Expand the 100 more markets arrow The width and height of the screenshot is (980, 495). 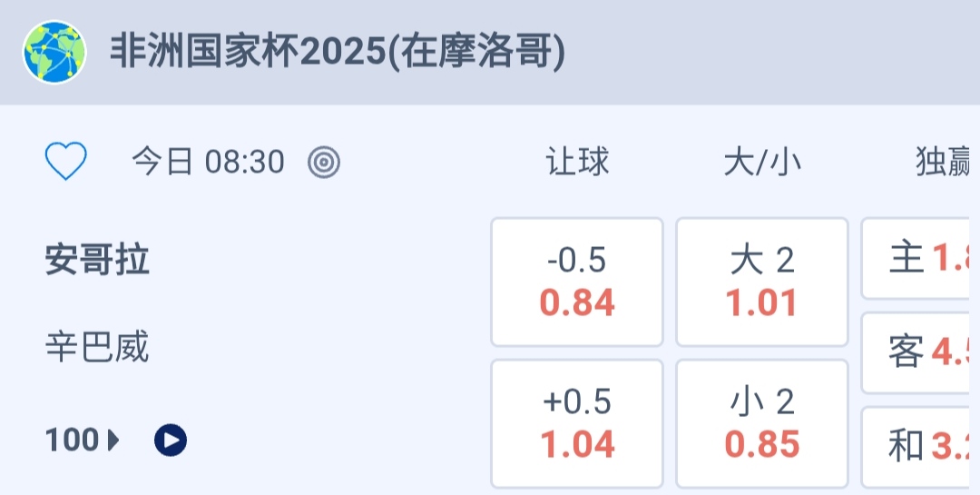[x=114, y=441]
